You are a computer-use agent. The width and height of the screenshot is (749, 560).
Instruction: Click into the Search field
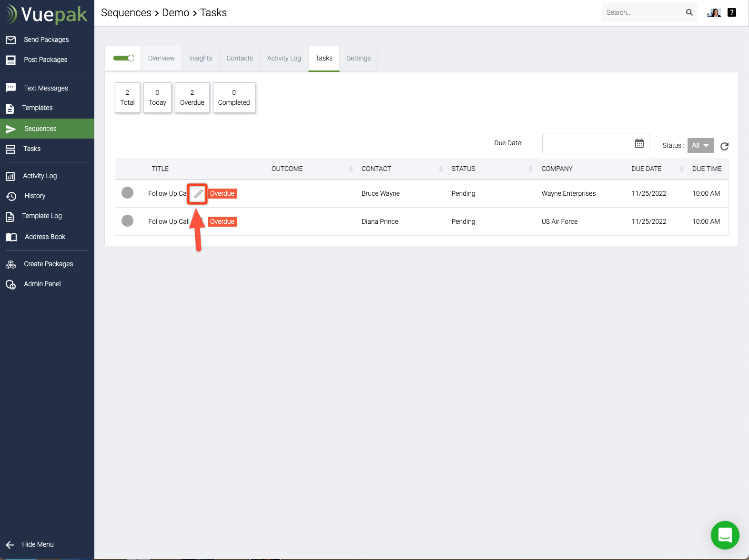click(x=642, y=12)
